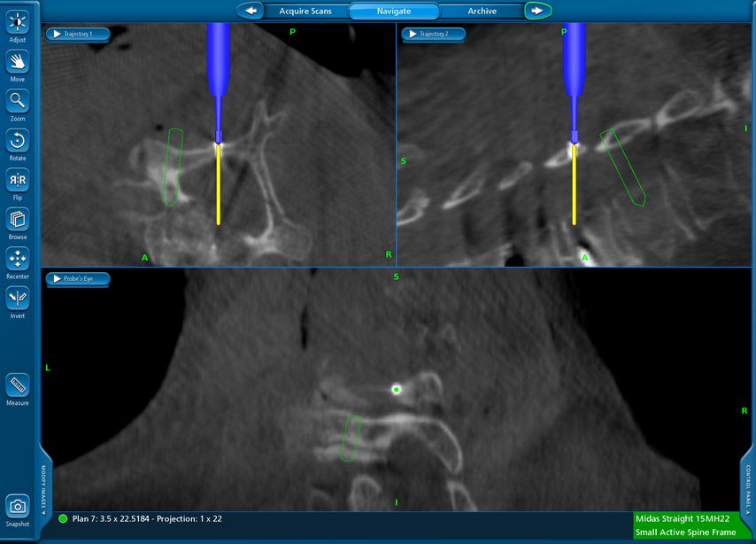Image resolution: width=756 pixels, height=544 pixels.
Task: Toggle the green Plan 7 status indicator
Action: [63, 518]
